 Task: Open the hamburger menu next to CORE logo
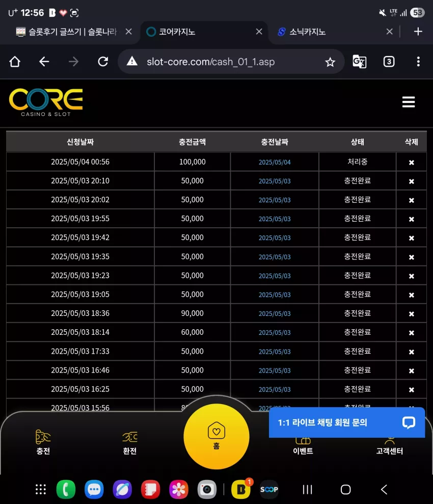408,102
